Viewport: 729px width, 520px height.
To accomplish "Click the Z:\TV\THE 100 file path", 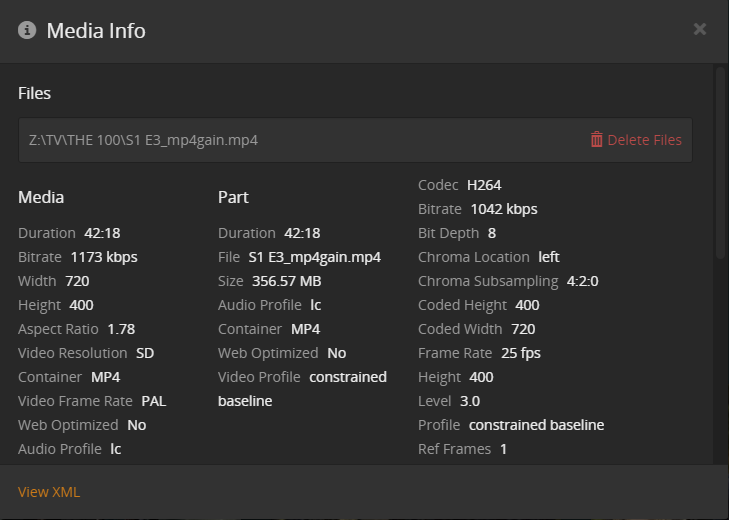I will (144, 140).
